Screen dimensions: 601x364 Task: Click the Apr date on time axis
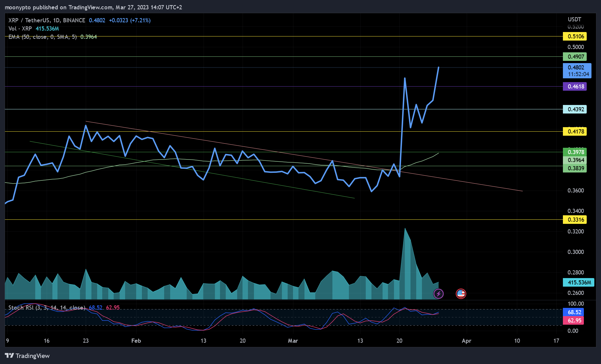(466, 341)
